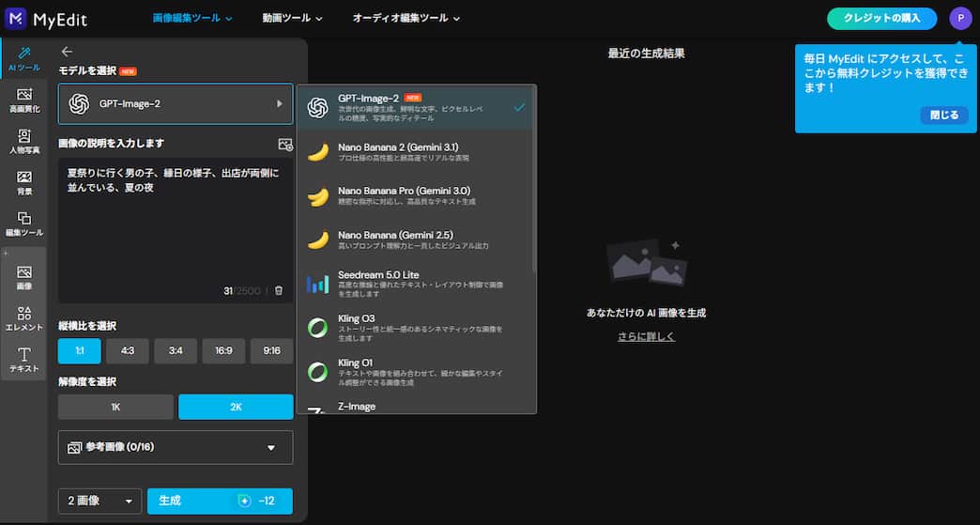
Task: Click into the image description text box
Action: [x=176, y=230]
